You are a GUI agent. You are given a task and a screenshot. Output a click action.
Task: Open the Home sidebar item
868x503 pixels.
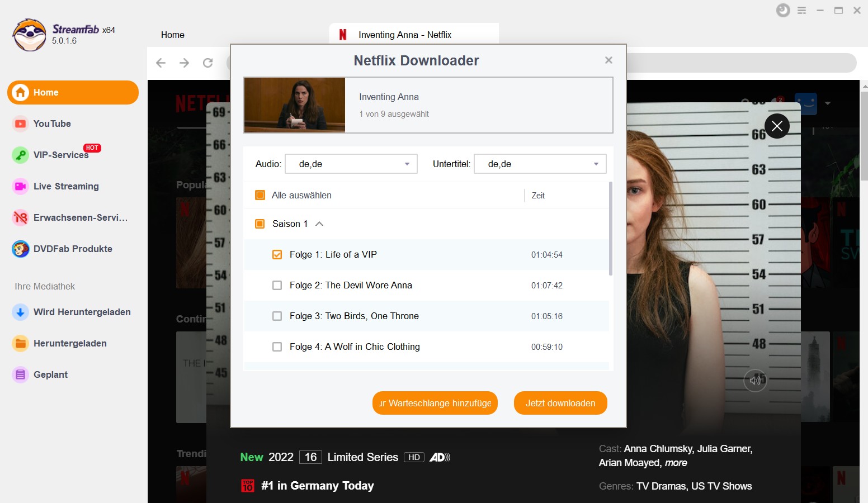(x=73, y=92)
